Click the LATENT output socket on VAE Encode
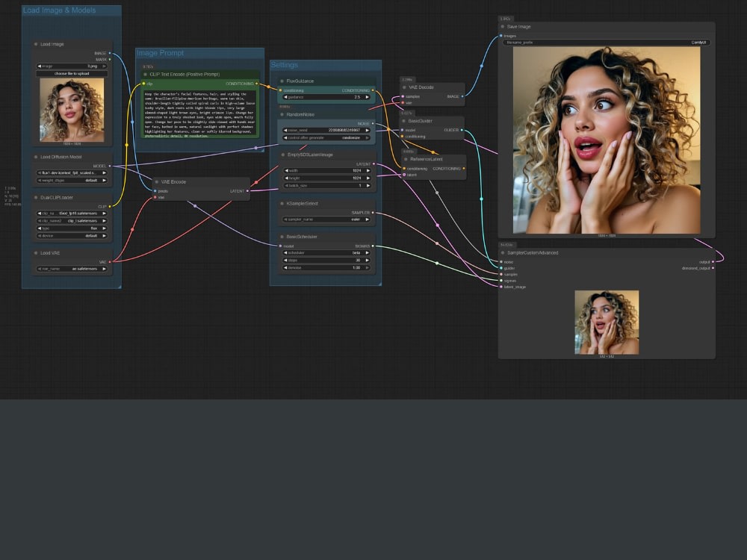 247,191
